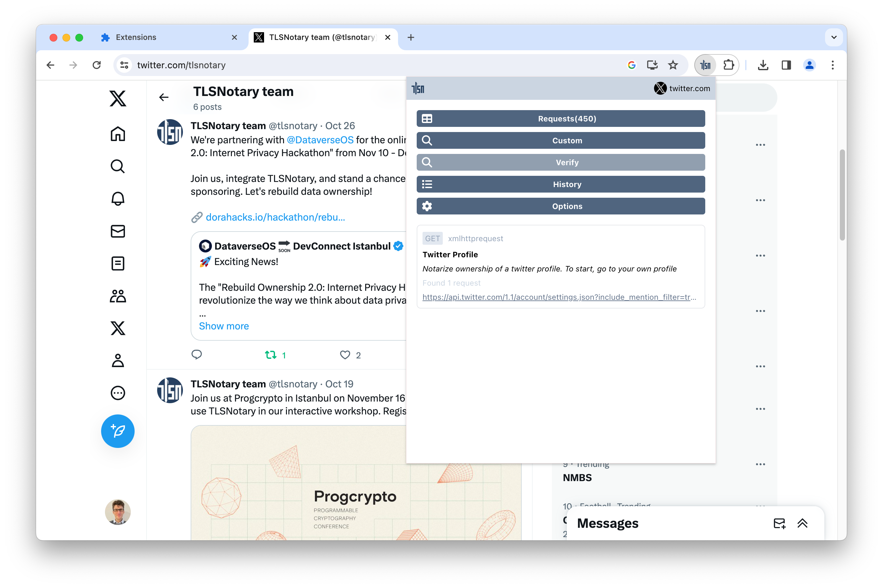The width and height of the screenshot is (883, 588).
Task: Open the Communities people icon in sidebar
Action: (x=118, y=296)
